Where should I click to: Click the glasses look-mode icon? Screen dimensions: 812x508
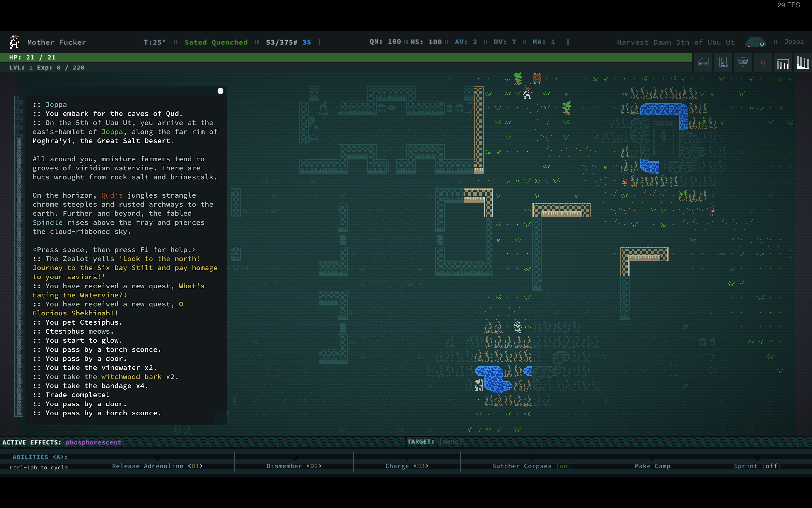tap(703, 63)
